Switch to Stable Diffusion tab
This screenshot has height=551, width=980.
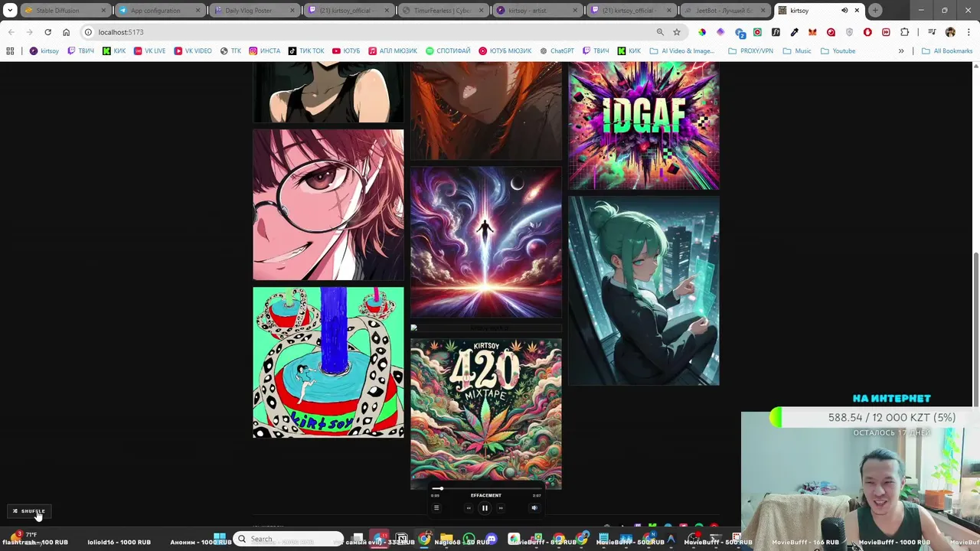tap(64, 11)
